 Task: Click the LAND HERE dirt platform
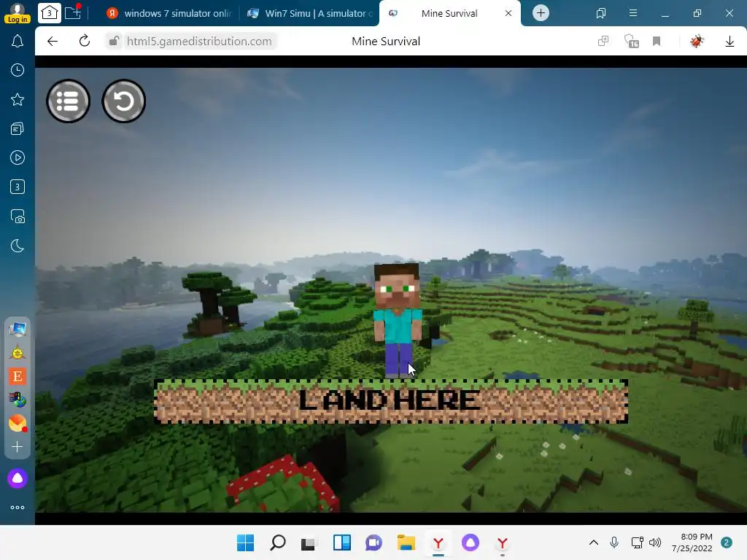click(x=391, y=402)
